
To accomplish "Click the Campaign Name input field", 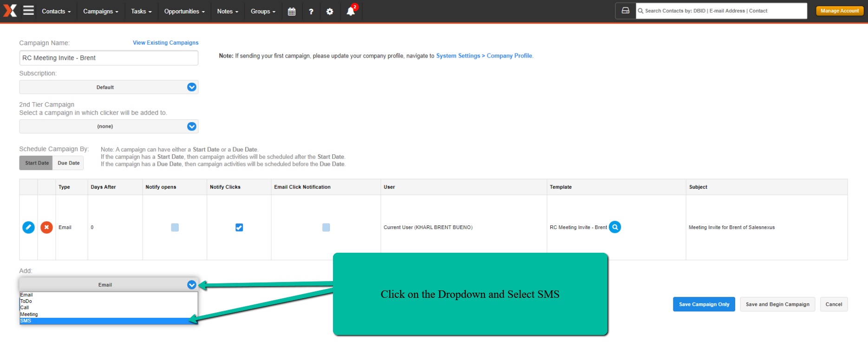I will pos(109,58).
